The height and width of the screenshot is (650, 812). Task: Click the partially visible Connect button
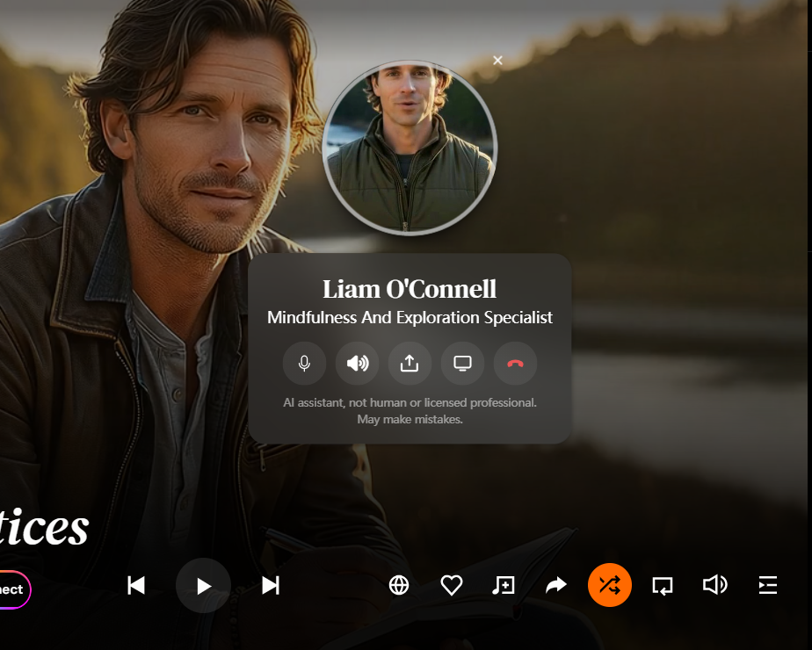point(14,589)
